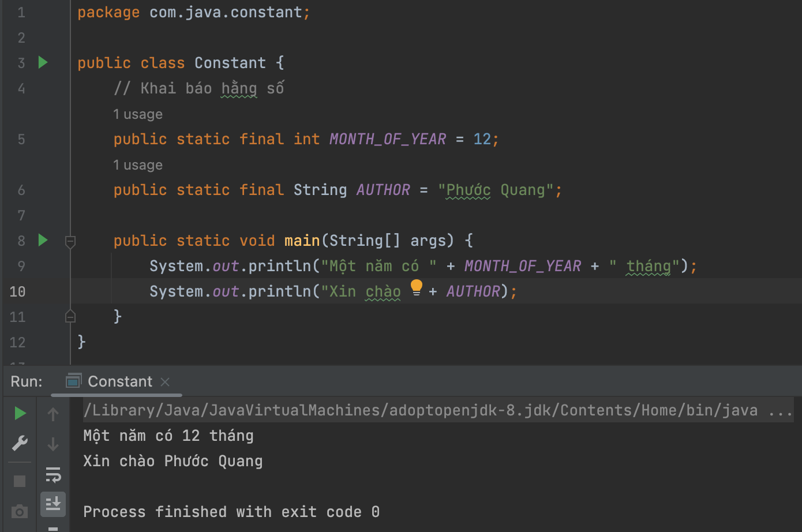Open the 1 usage hint above MONTH_OF_YEAR
The image size is (802, 532).
pyautogui.click(x=138, y=114)
